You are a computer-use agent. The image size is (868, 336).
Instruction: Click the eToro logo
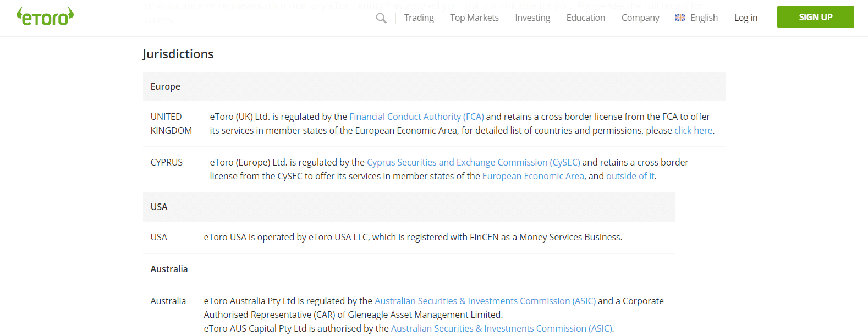point(45,17)
